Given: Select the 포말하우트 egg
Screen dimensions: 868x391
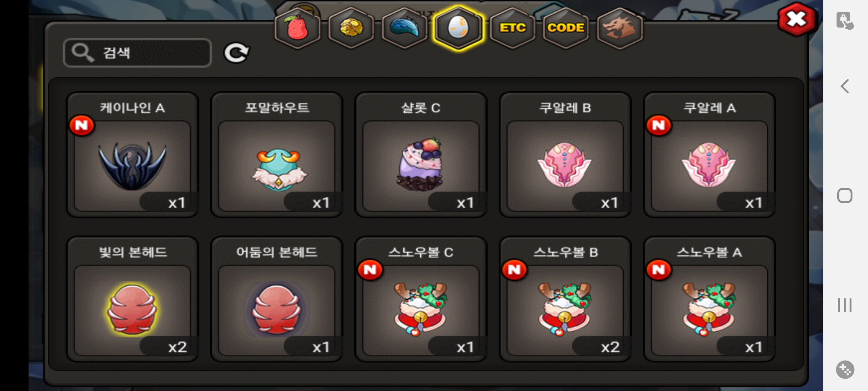Looking at the screenshot, I should point(277,155).
